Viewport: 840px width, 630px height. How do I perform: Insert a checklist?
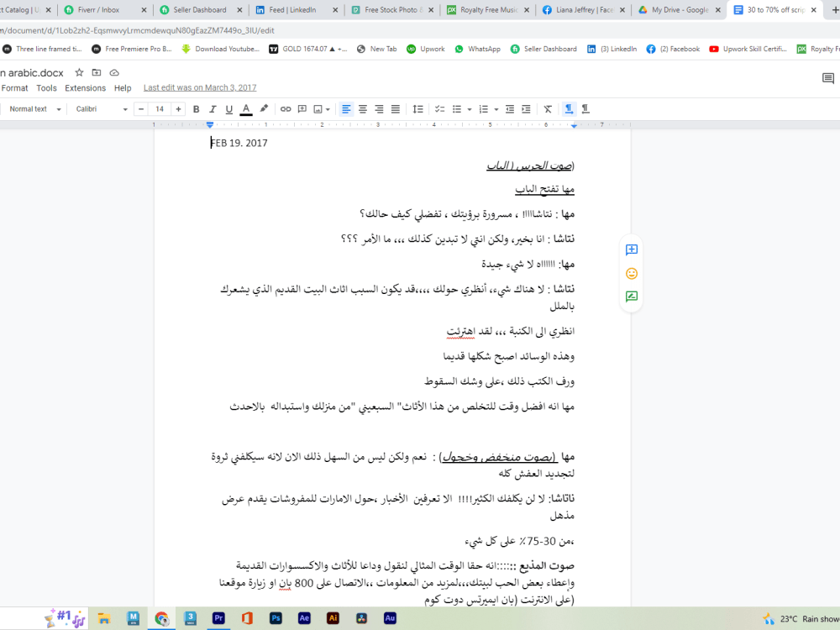pos(440,109)
